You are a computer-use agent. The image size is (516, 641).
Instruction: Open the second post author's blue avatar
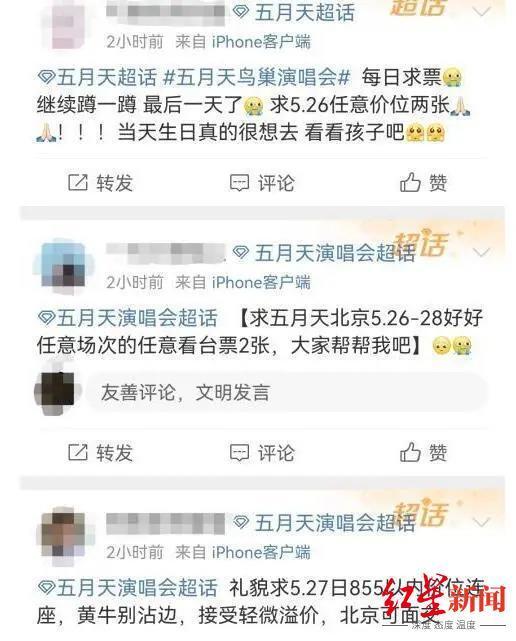pyautogui.click(x=64, y=266)
